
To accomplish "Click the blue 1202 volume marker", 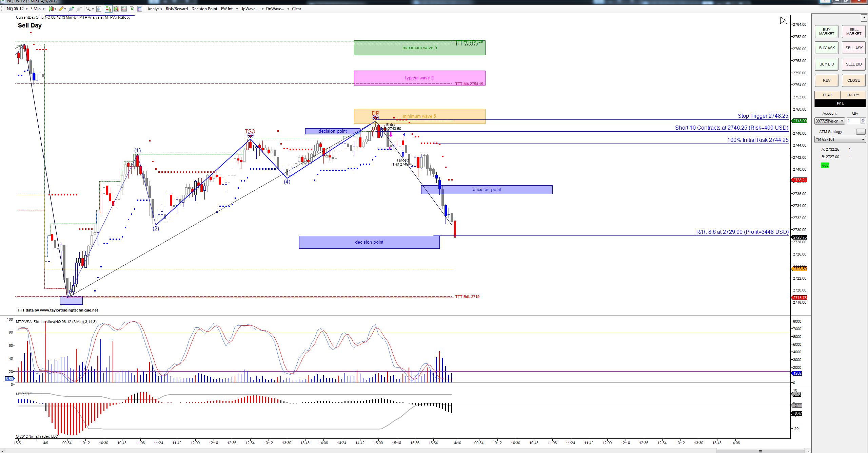I will click(797, 373).
